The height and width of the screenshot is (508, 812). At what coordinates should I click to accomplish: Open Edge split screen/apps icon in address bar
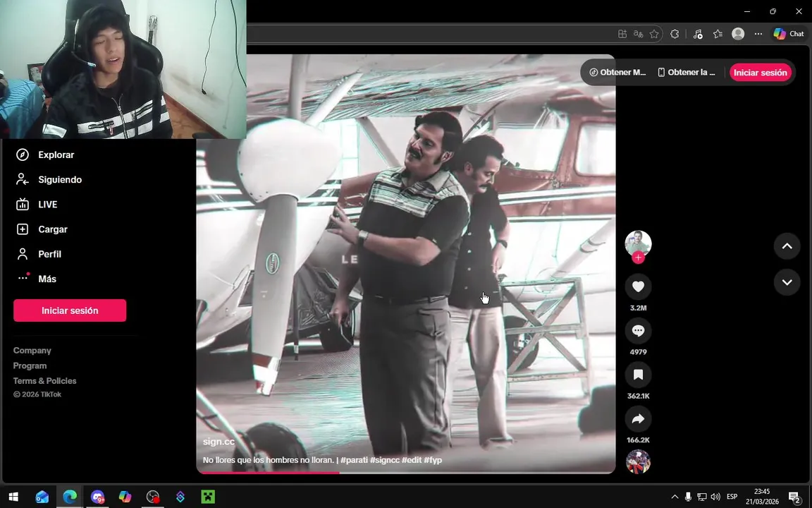[x=622, y=34]
